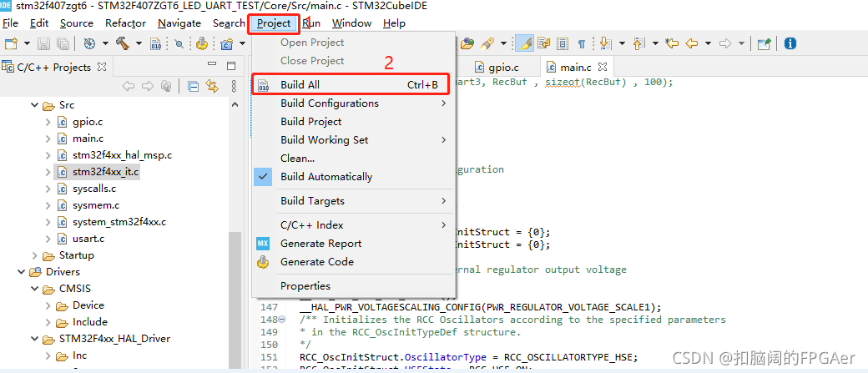
Task: Open the Back history dropdown arrow
Action: (x=708, y=43)
